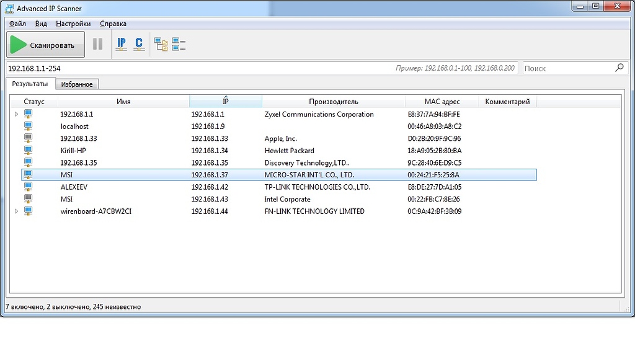Viewport: 635px width, 364px height.
Task: Sort the list by the IP column header
Action: click(226, 102)
